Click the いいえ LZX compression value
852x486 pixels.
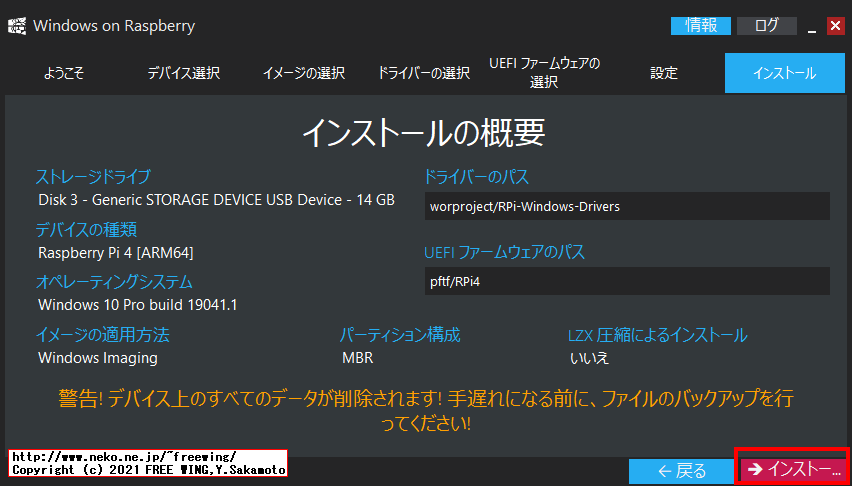[590, 358]
